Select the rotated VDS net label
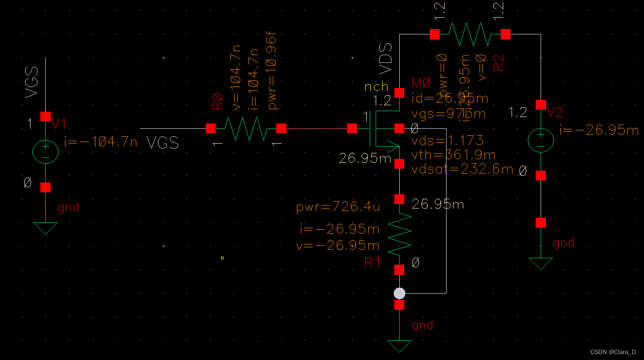Image resolution: width=644 pixels, height=360 pixels. tap(385, 59)
